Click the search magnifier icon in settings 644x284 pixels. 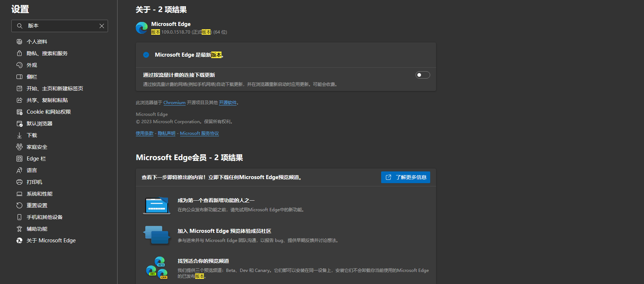point(20,26)
